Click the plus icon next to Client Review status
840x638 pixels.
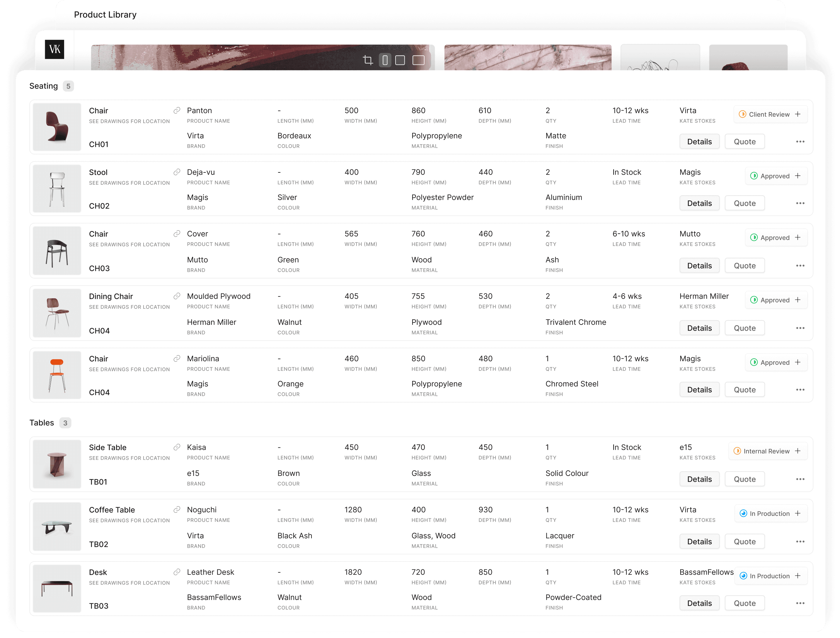click(x=798, y=114)
